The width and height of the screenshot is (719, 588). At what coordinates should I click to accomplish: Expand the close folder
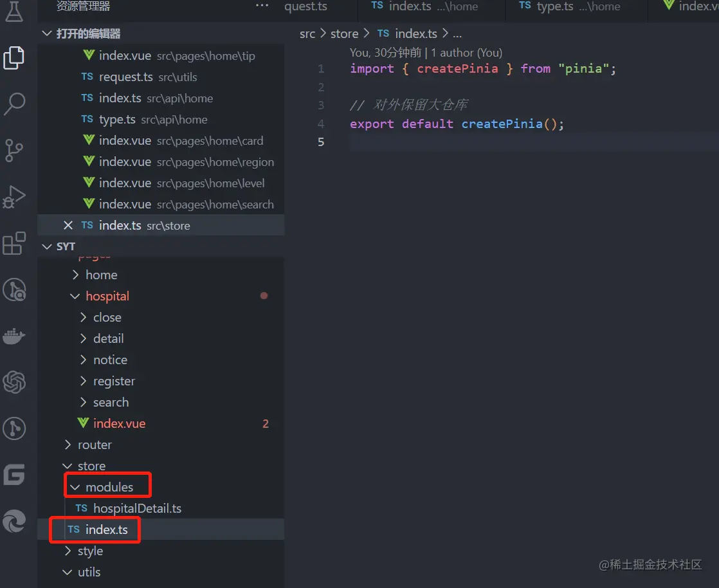pos(83,317)
